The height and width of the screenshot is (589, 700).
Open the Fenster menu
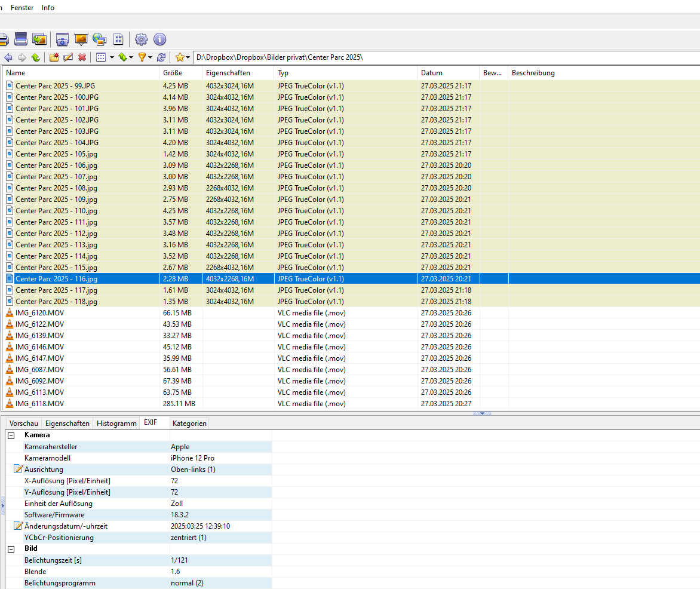click(22, 8)
